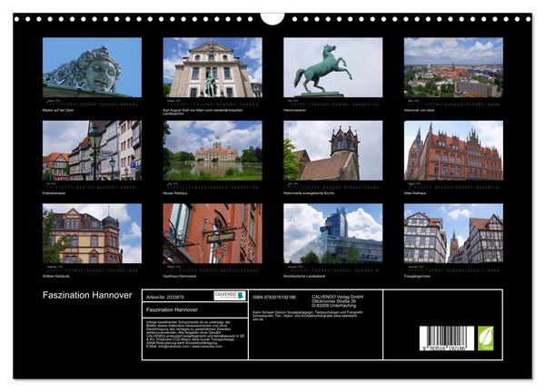Click the CALVENDO logo badge

(230, 296)
